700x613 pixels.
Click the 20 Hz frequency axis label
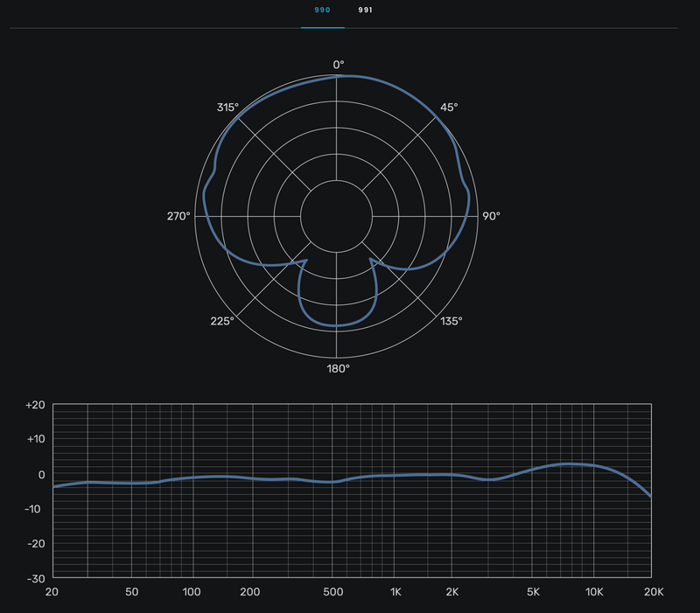52,592
